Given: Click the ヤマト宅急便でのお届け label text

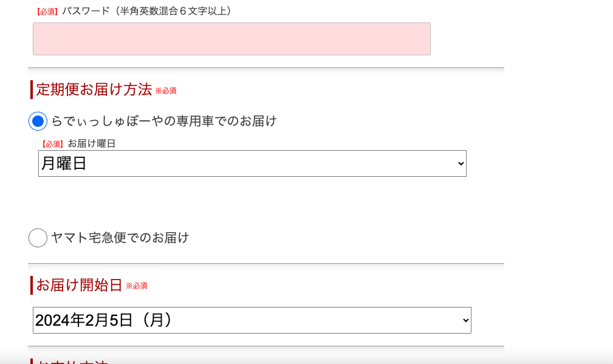Looking at the screenshot, I should (120, 238).
